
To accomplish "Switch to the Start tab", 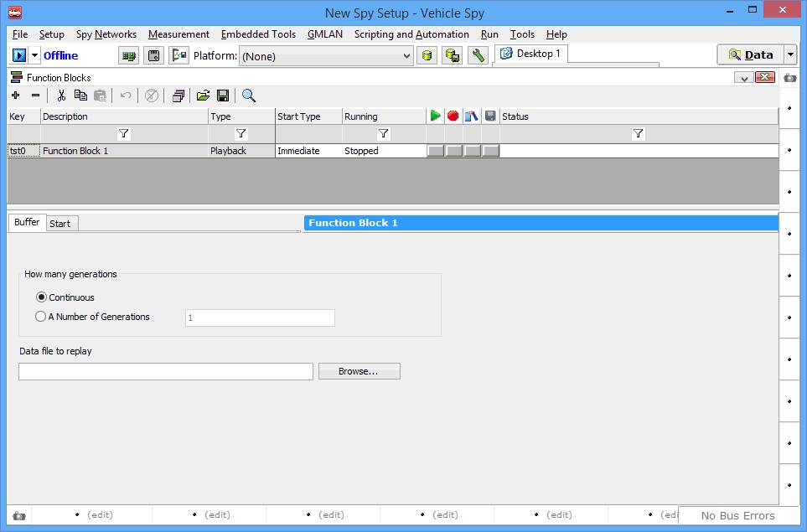I will 60,224.
